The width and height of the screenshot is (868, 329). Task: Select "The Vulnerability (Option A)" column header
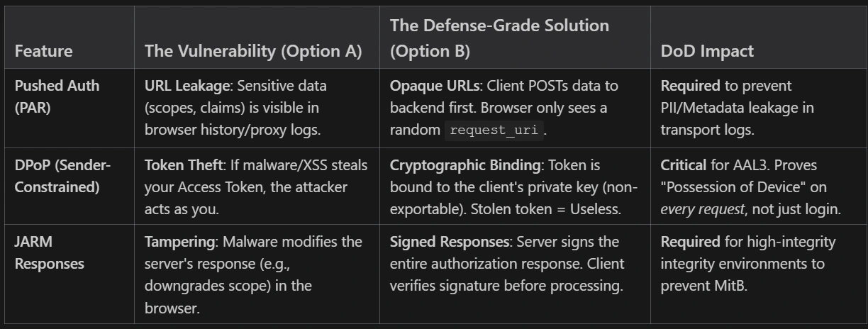tap(253, 51)
